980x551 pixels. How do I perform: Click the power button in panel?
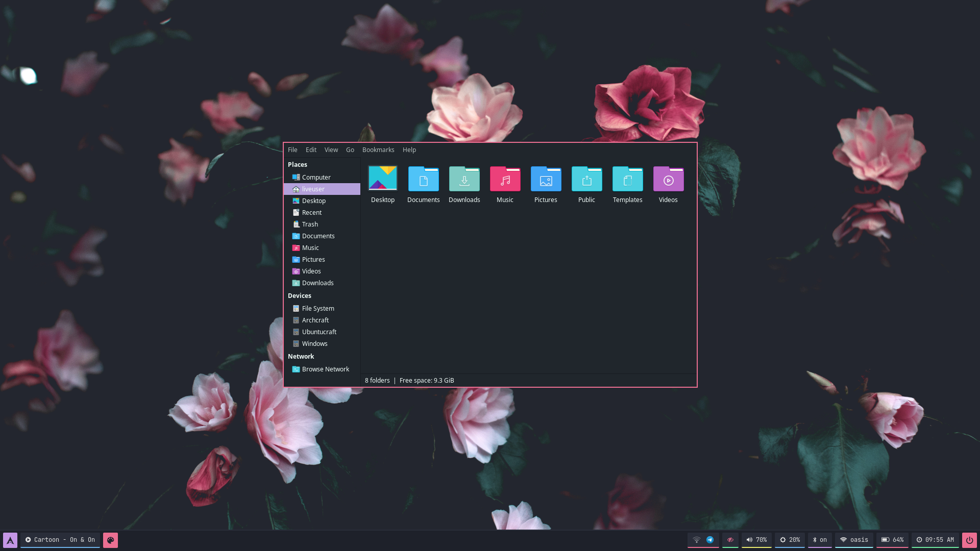(x=969, y=540)
